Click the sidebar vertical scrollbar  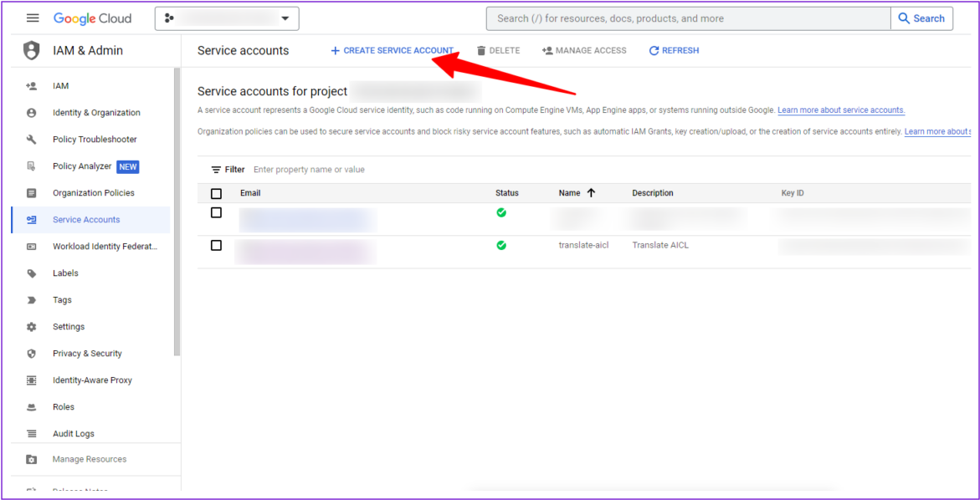177,212
